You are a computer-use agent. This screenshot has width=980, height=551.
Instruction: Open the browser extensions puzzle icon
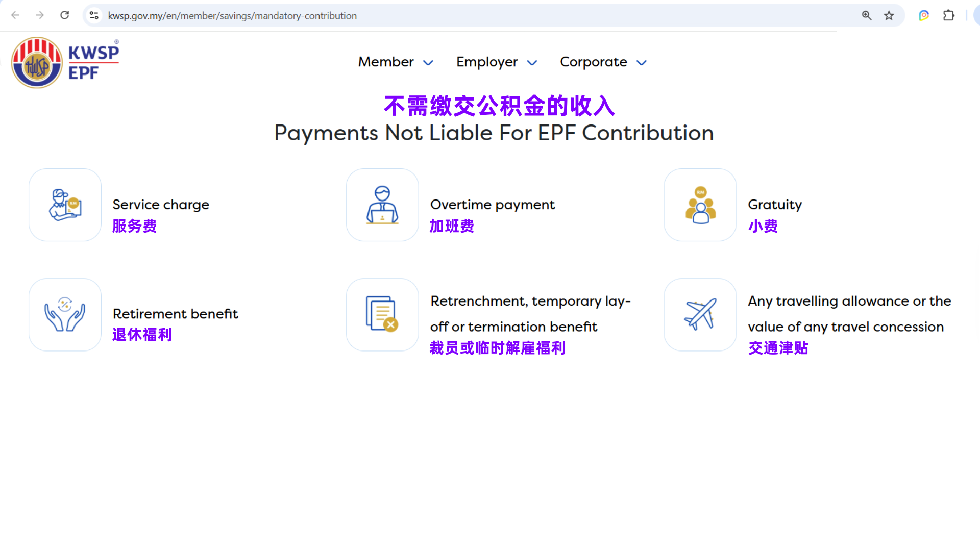click(x=949, y=16)
